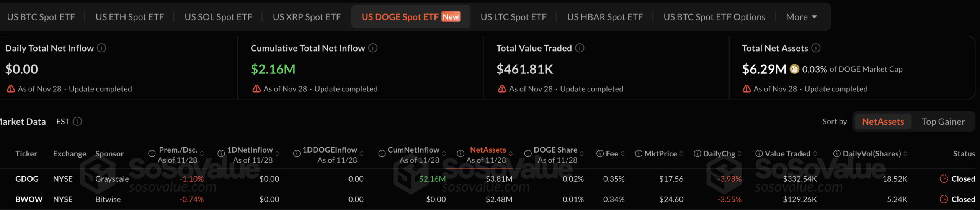Click info icon before Fee column header
The width and height of the screenshot is (980, 210).
pos(600,153)
